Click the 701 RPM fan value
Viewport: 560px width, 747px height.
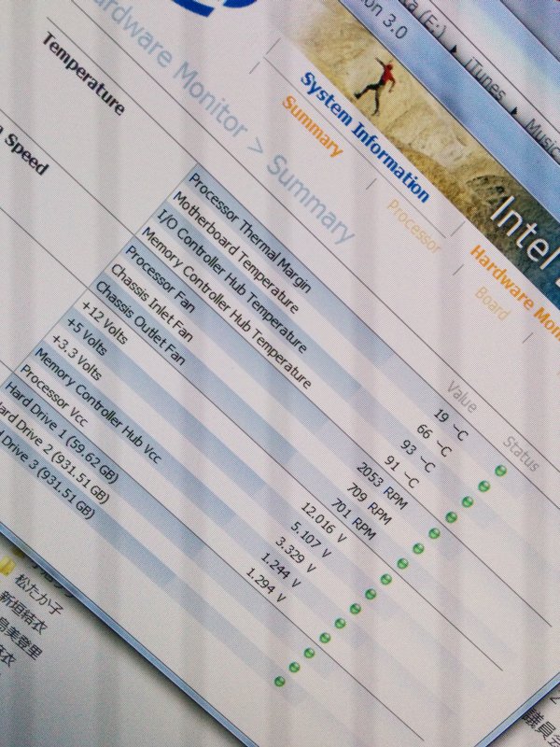(x=353, y=519)
